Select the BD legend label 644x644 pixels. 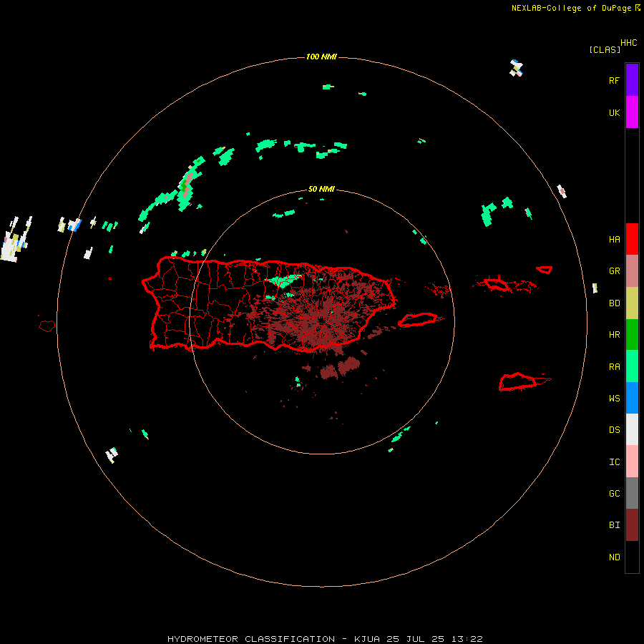(614, 303)
